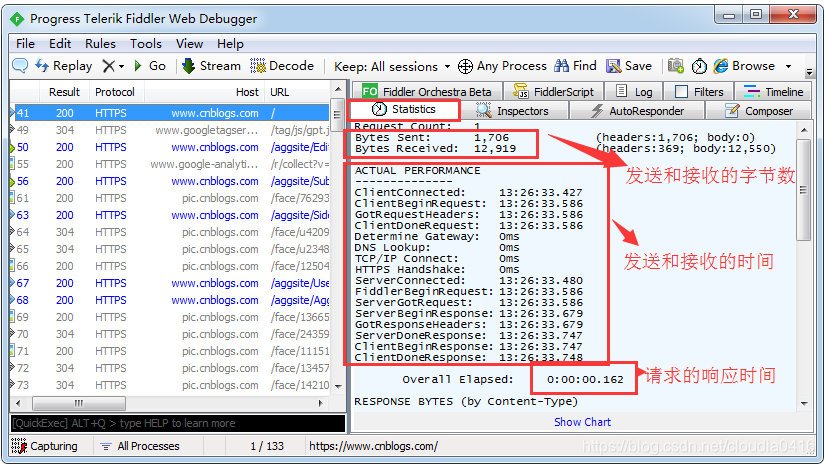
Task: Click Find binoculars button
Action: 576,66
